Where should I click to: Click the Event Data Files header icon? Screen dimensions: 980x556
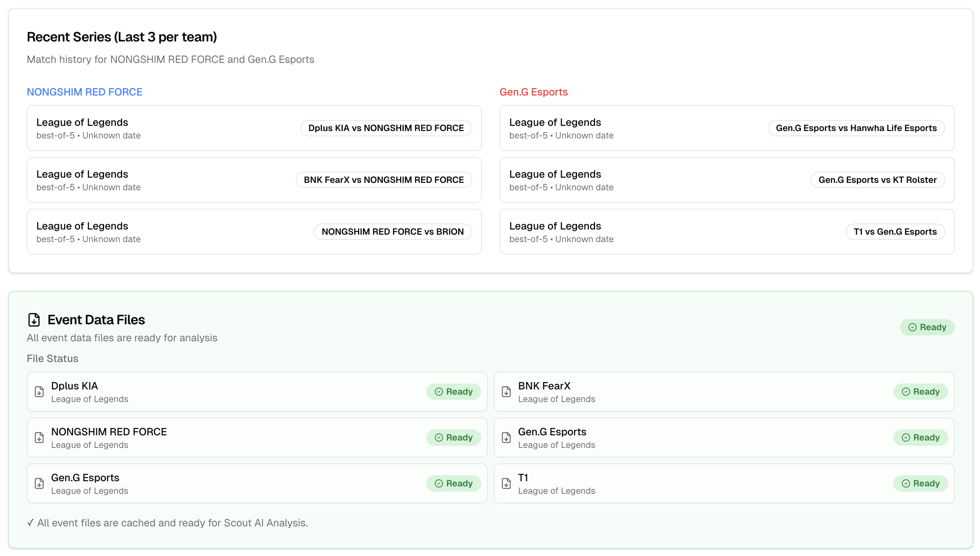click(x=34, y=319)
